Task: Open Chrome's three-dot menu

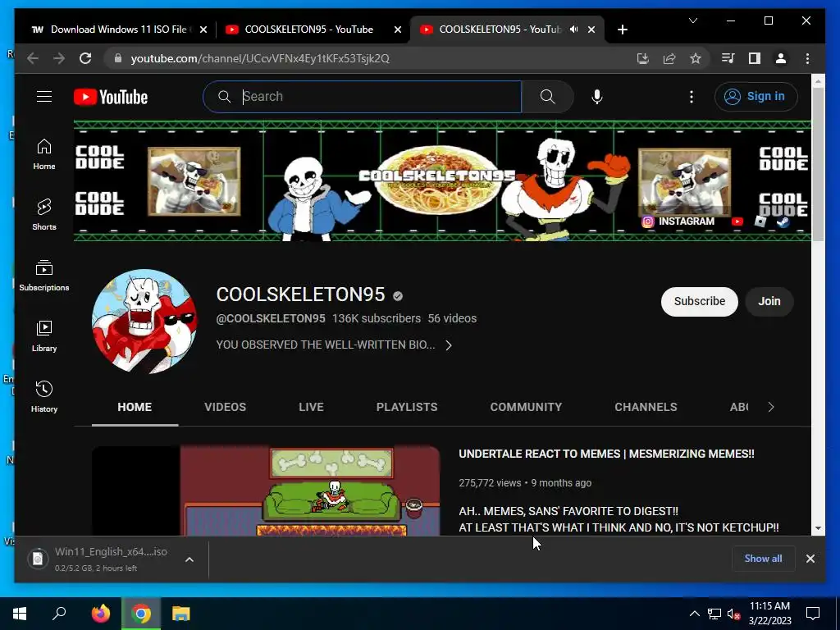Action: 807,58
